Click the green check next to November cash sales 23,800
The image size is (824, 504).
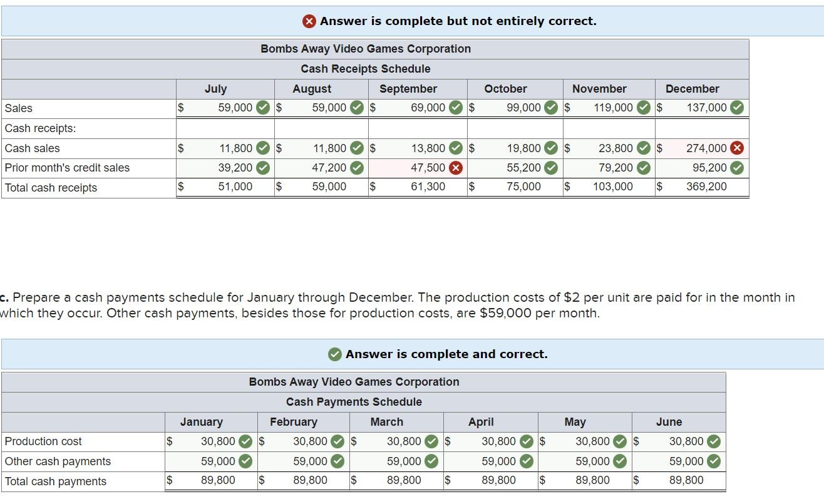(x=643, y=148)
